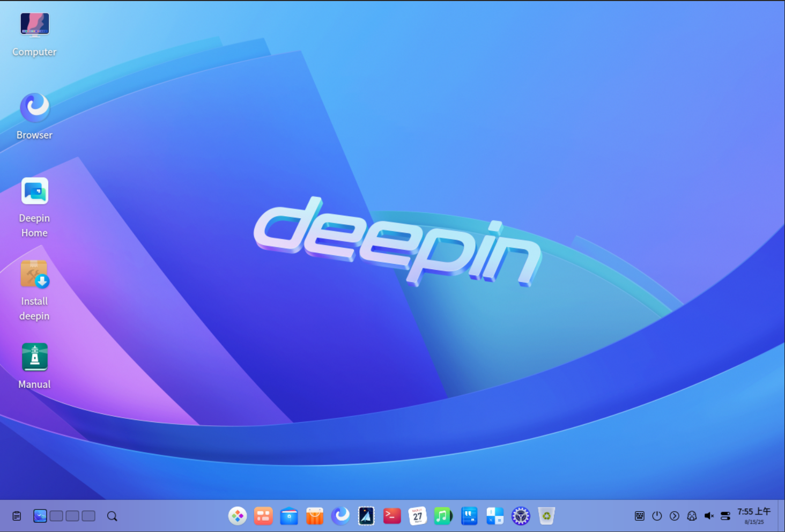The width and height of the screenshot is (785, 532).
Task: Open the clock showing 7:55
Action: point(753,516)
